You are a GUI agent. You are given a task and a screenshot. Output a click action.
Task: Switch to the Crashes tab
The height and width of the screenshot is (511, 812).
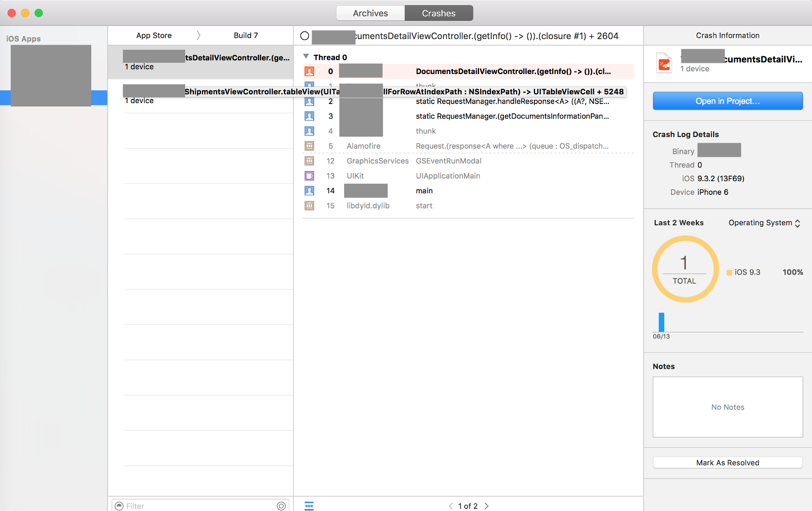click(x=439, y=13)
